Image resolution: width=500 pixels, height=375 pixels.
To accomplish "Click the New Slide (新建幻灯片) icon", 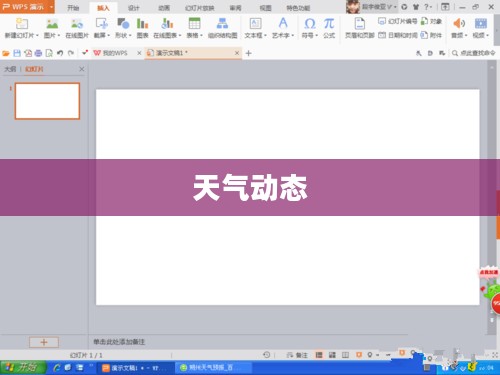I will [22, 23].
